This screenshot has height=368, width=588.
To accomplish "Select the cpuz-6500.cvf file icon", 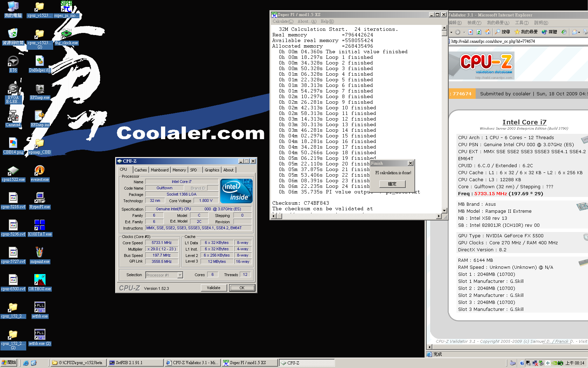I will (13, 282).
